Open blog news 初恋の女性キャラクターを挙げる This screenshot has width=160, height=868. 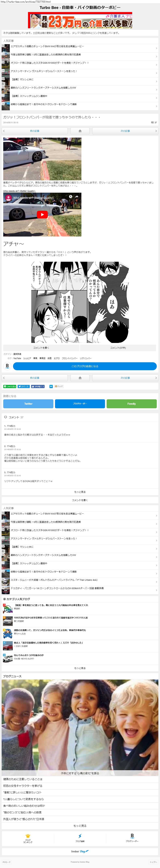click(x=80, y=785)
